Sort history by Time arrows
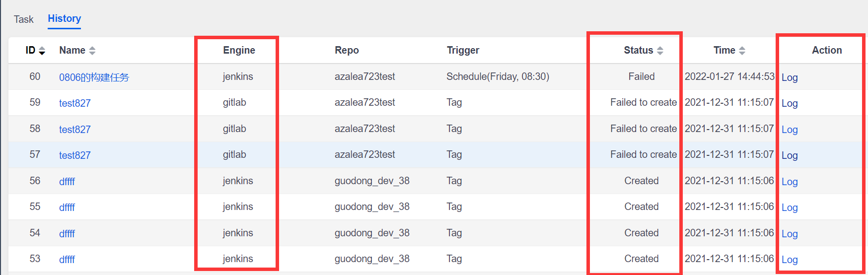 [742, 51]
